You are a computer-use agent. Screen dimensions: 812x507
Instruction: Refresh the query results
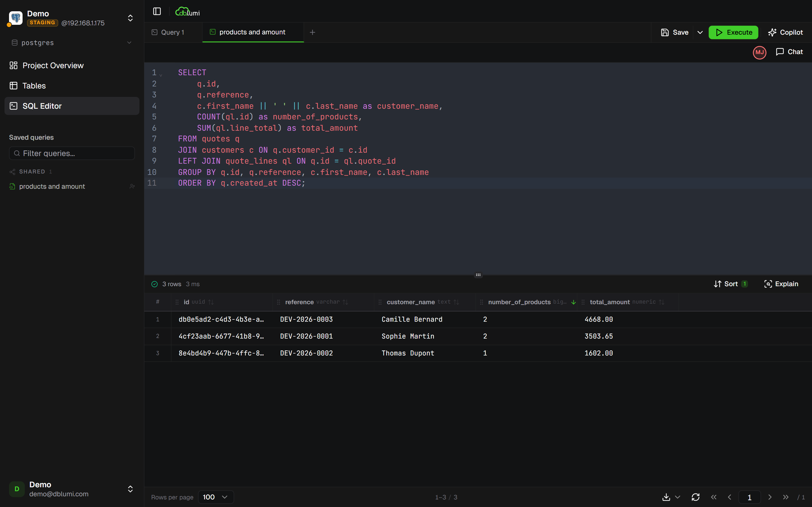click(696, 497)
